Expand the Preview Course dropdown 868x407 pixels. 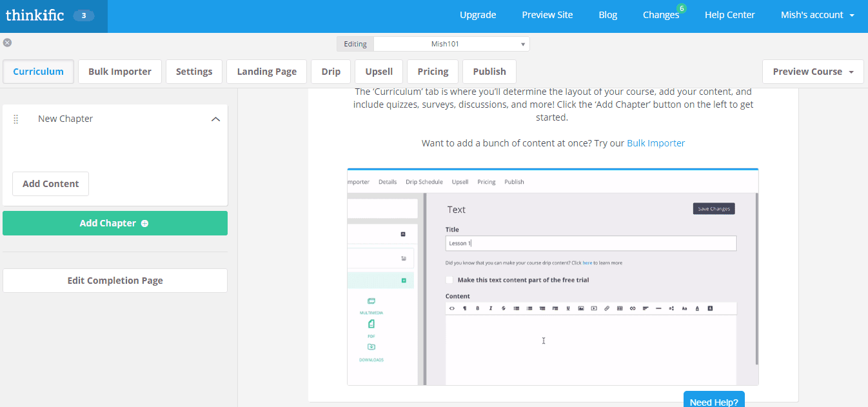[813, 72]
